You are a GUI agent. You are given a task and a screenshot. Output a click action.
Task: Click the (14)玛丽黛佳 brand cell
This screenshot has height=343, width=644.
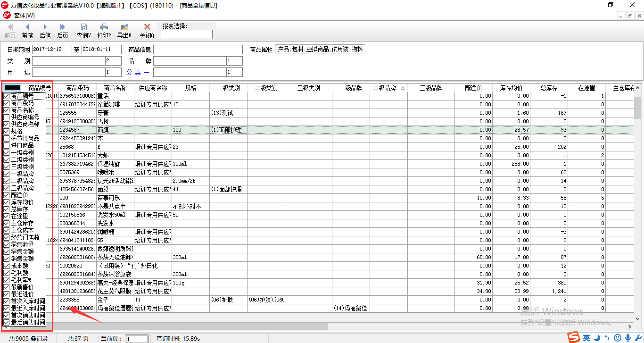(x=351, y=308)
